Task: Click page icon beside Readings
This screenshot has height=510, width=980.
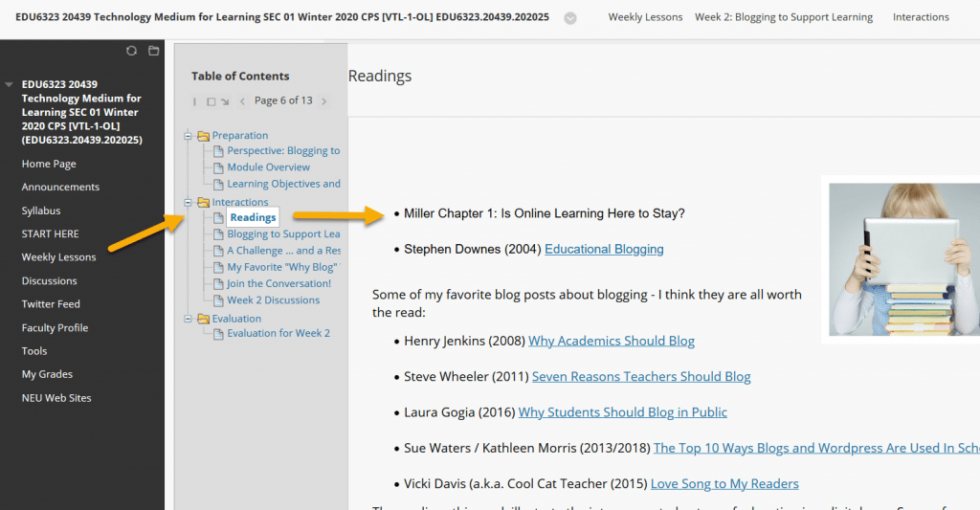Action: click(218, 217)
